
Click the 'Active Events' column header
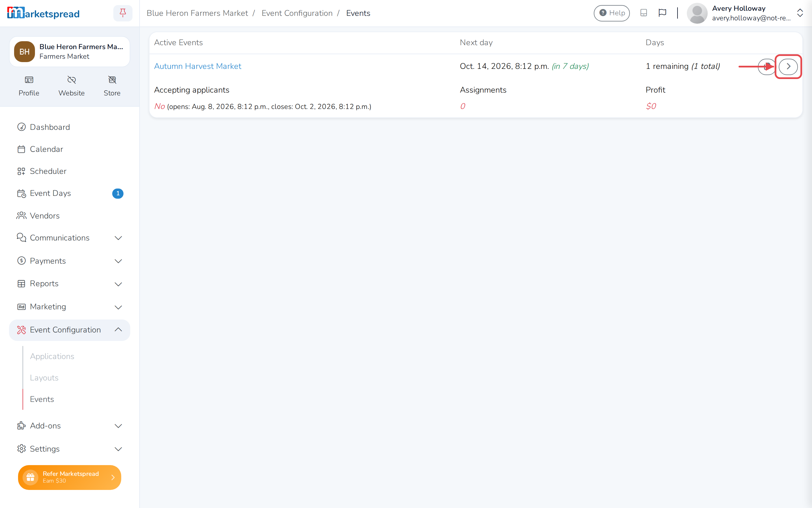178,42
